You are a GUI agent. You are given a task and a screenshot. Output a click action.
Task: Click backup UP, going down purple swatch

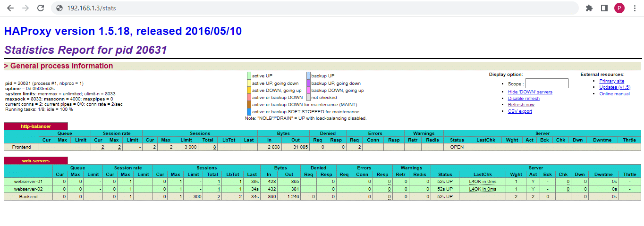pos(308,83)
